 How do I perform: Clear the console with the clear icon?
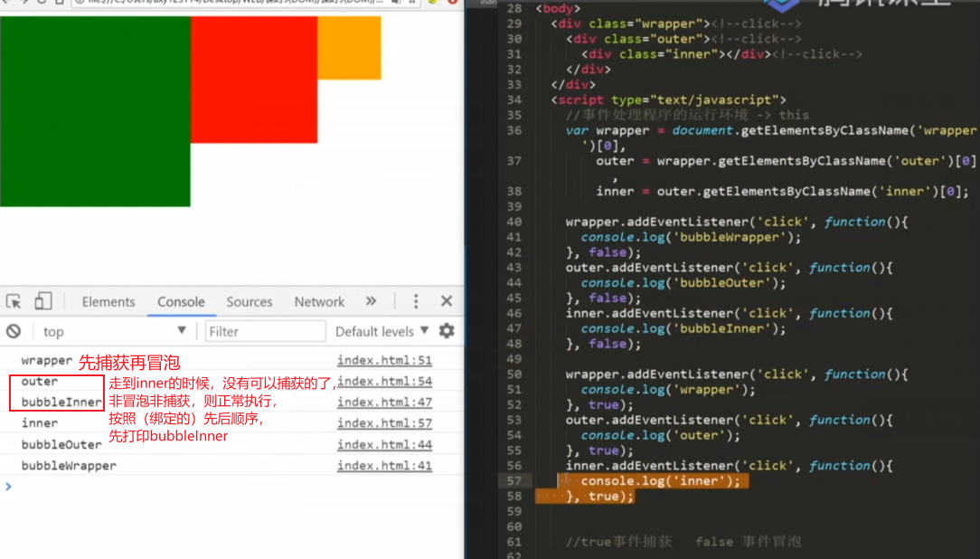(14, 331)
